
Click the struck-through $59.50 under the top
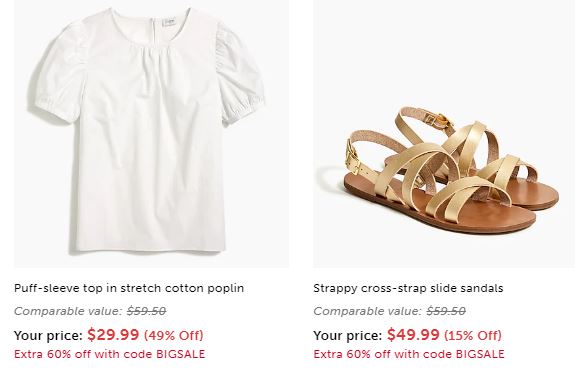click(146, 311)
